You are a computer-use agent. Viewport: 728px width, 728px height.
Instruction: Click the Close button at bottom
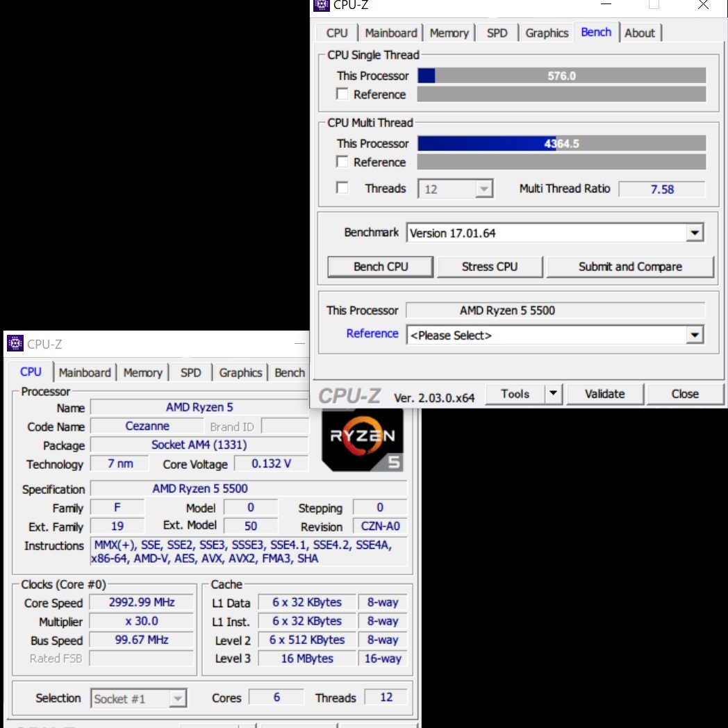[685, 394]
